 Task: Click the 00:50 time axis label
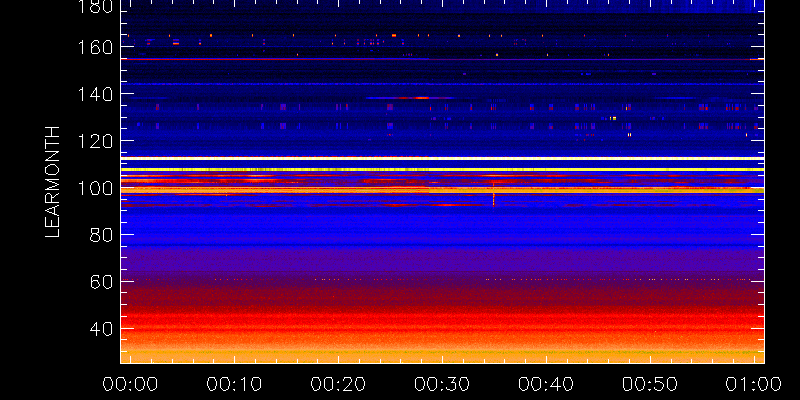tap(651, 384)
